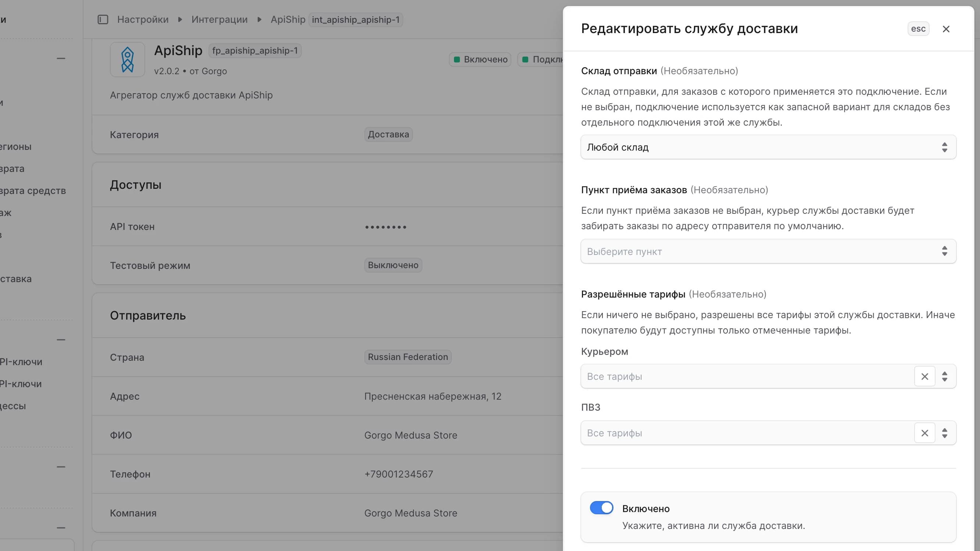This screenshot has width=980, height=551.
Task: Click Gorgo Medusa Store in ФИО row
Action: pos(411,435)
